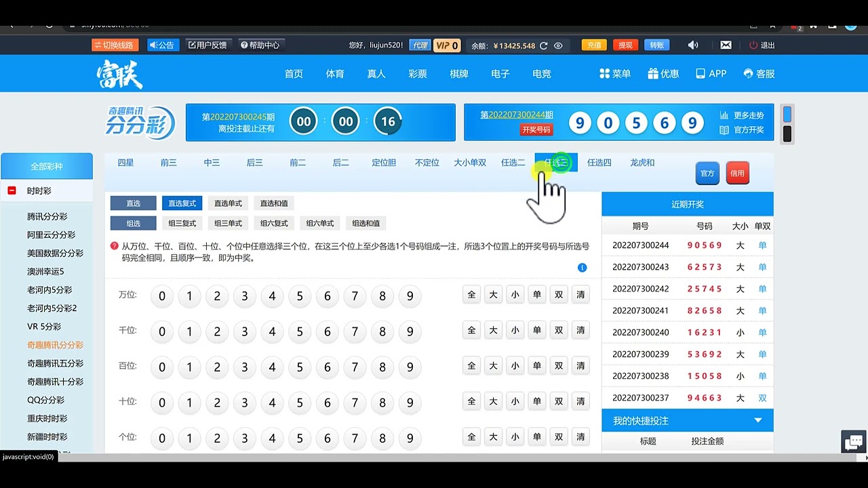Open 腾讯分分彩 in sidebar
This screenshot has height=488, width=868.
[x=47, y=217]
